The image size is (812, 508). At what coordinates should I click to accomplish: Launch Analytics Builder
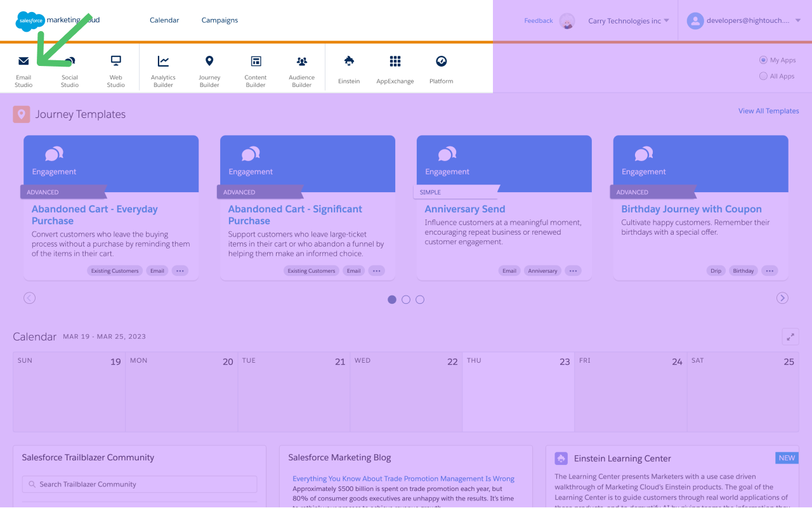[x=163, y=70]
